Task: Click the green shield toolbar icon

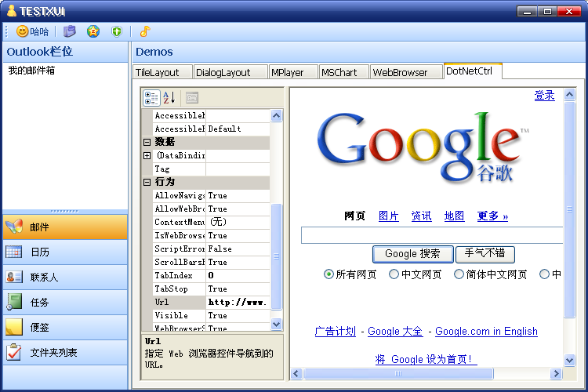Action: tap(117, 31)
